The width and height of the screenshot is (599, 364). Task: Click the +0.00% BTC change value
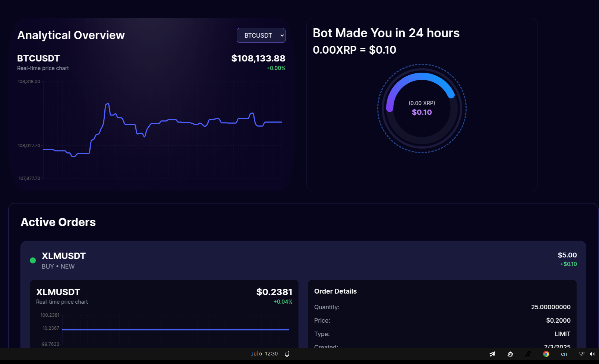[x=276, y=68]
